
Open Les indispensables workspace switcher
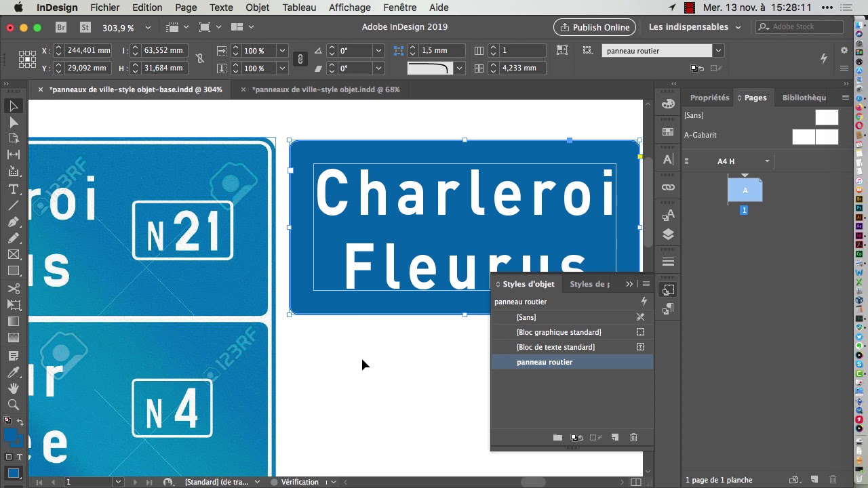pyautogui.click(x=695, y=27)
